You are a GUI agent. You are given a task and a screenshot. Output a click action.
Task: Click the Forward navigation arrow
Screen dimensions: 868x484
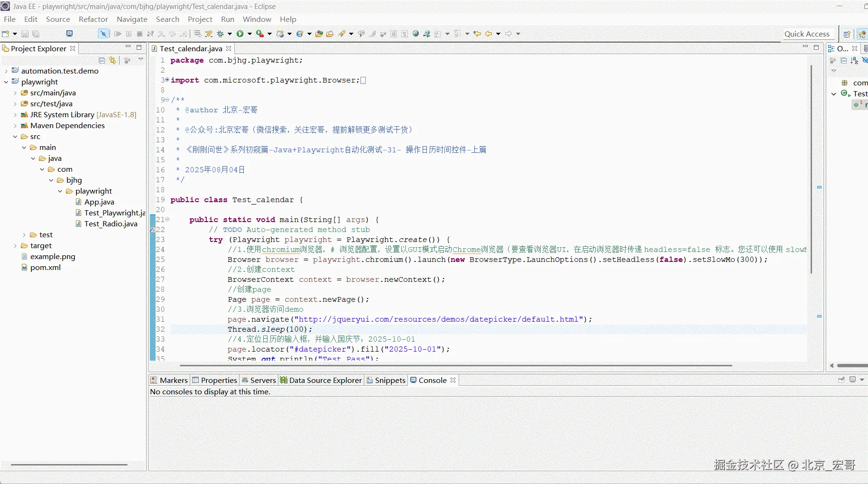(508, 34)
